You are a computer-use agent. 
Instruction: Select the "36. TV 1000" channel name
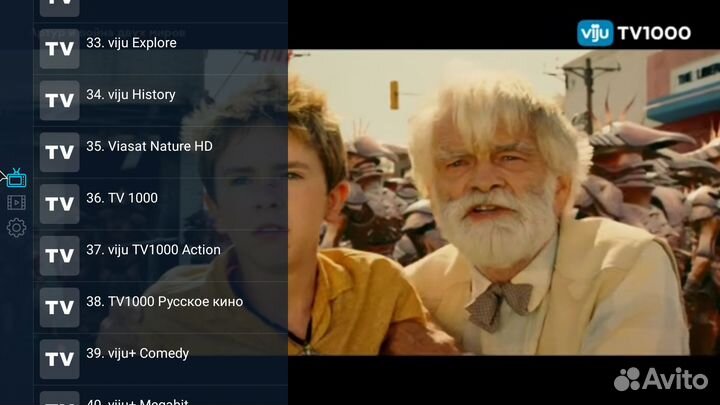click(122, 198)
